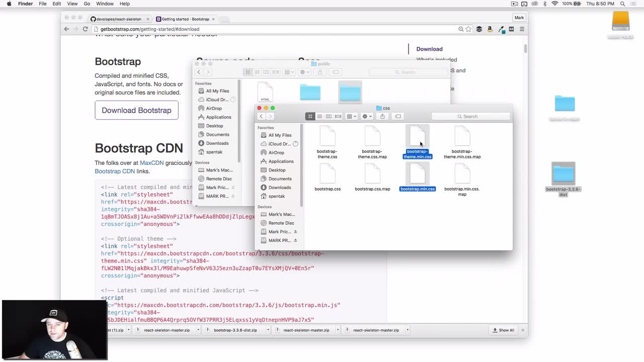Click the share icon in css window
Viewport: 644px width, 362px height.
pyautogui.click(x=382, y=116)
